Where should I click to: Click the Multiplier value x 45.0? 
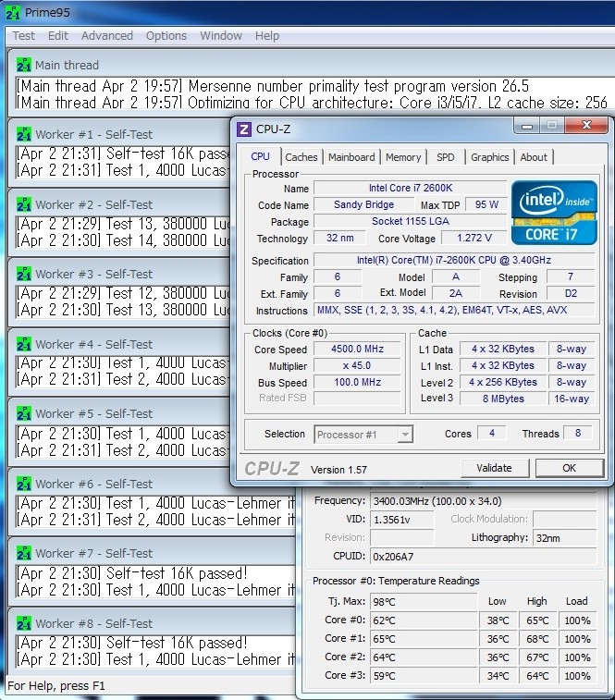tap(357, 365)
